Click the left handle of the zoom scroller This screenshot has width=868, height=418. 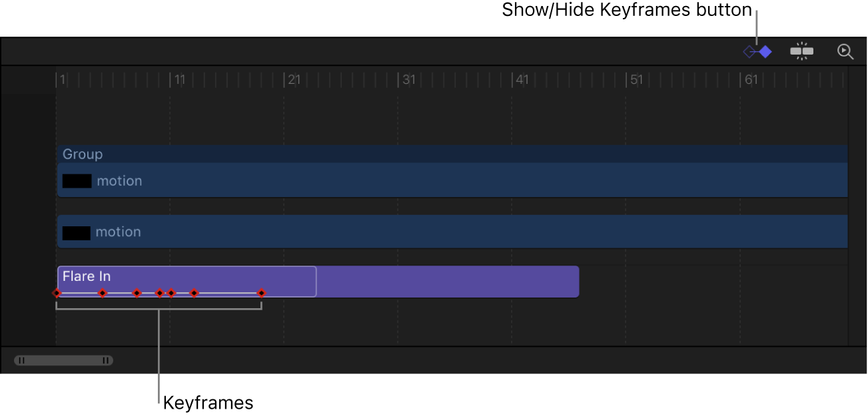click(22, 359)
